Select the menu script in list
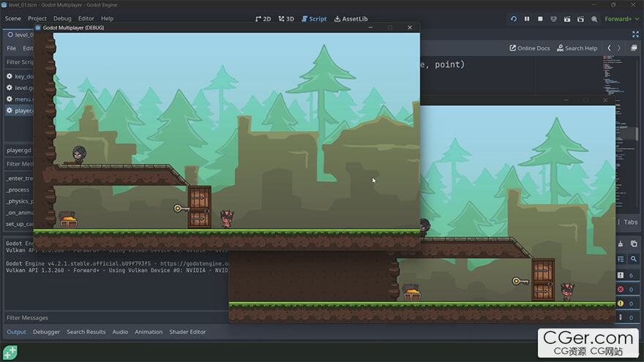This screenshot has width=644, height=362. [20, 99]
